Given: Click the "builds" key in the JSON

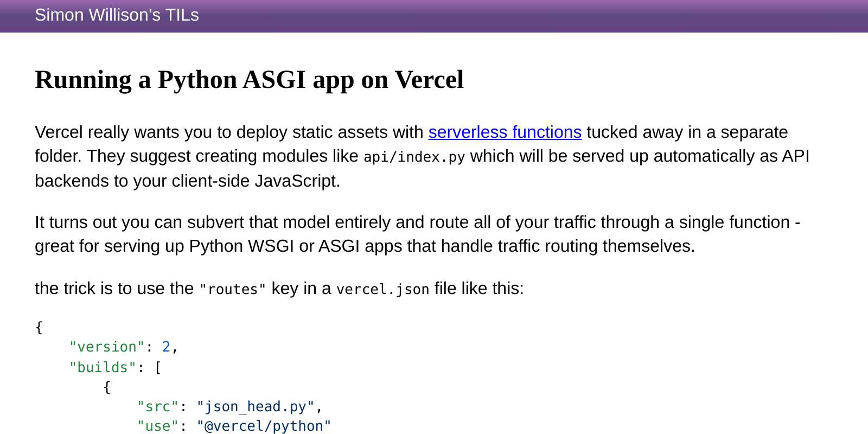Looking at the screenshot, I should [103, 367].
